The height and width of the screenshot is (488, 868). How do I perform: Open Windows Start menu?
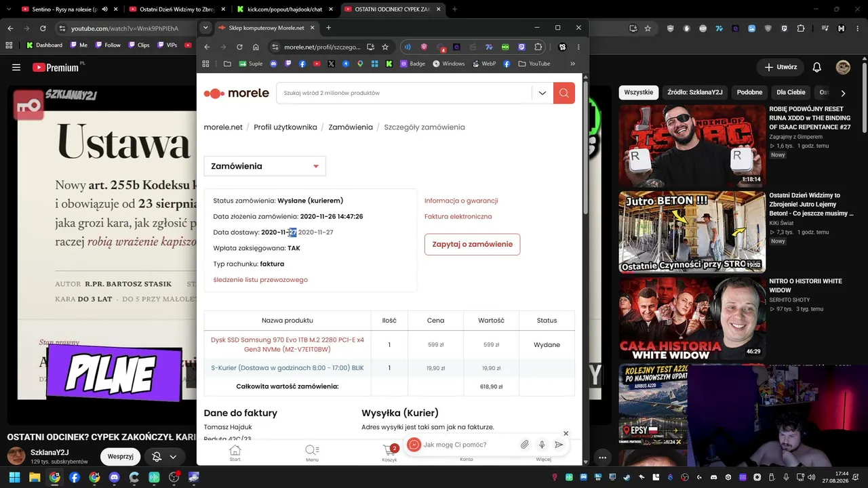click(14, 477)
